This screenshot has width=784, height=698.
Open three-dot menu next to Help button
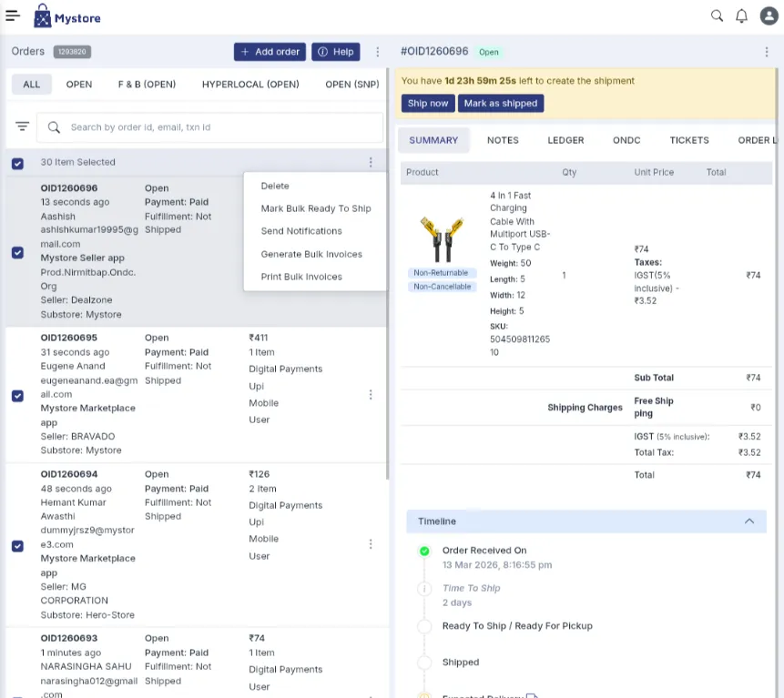[x=378, y=52]
